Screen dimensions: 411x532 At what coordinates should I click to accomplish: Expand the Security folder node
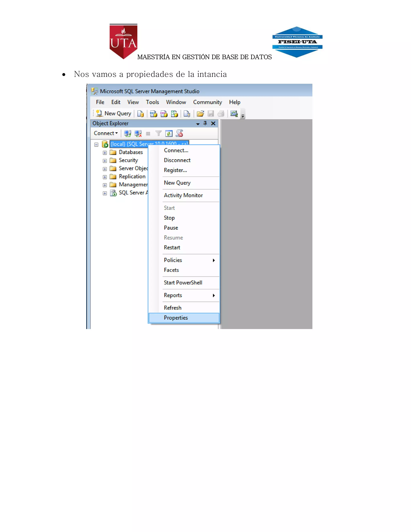pyautogui.click(x=105, y=161)
